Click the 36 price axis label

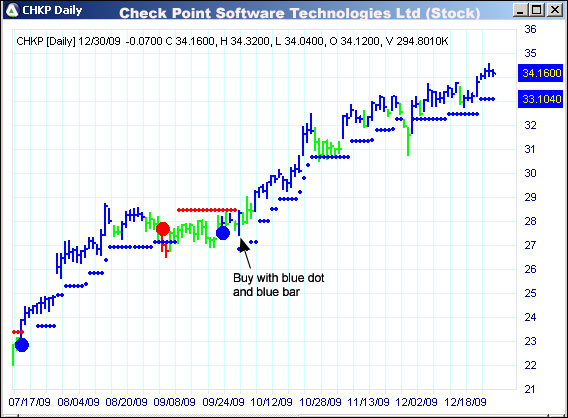(530, 29)
